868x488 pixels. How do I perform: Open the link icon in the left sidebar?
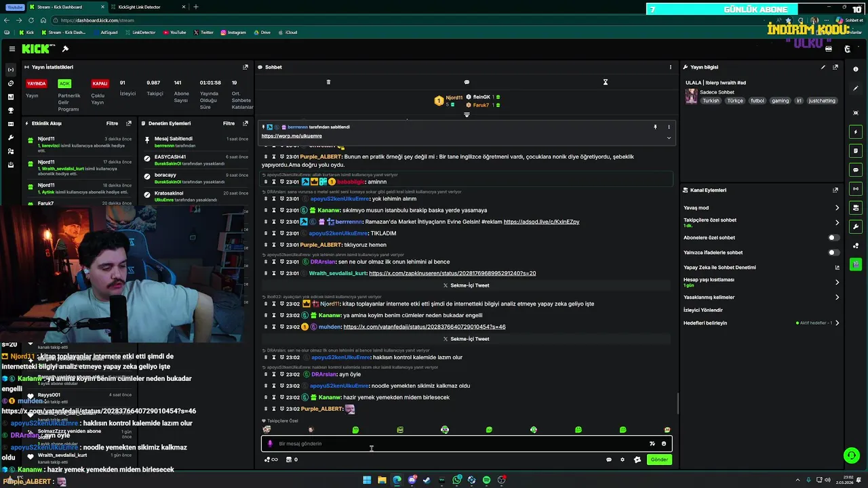coord(10,83)
